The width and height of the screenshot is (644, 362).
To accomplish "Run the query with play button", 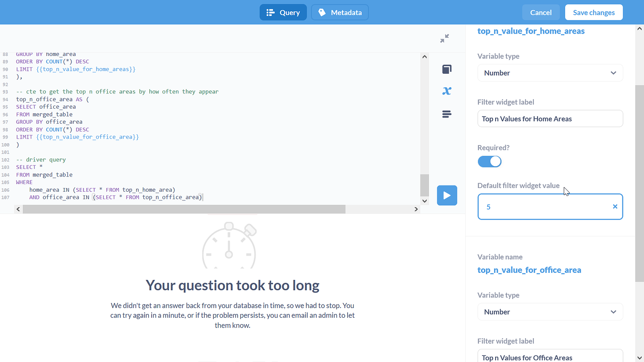I will pyautogui.click(x=447, y=195).
